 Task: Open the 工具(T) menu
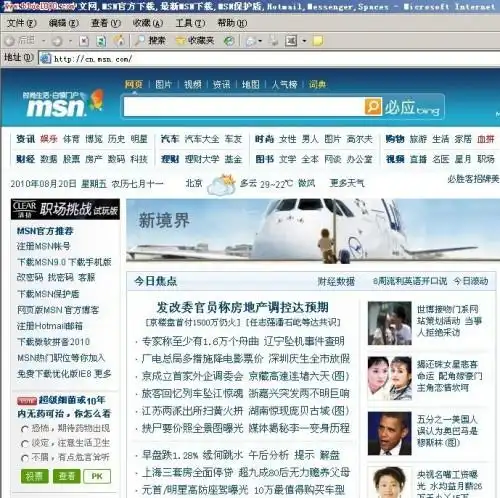pyautogui.click(x=190, y=23)
